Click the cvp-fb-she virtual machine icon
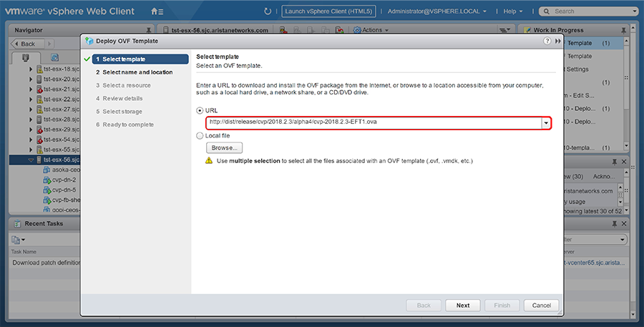This screenshot has height=327, width=644. pyautogui.click(x=47, y=200)
